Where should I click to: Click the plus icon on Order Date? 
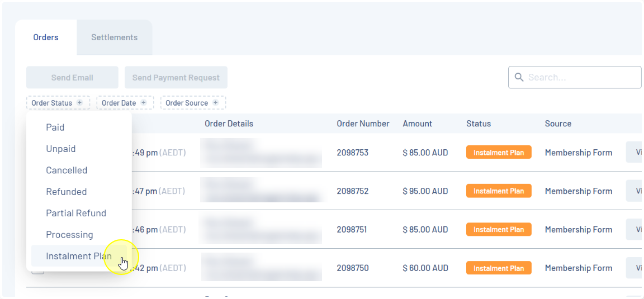coord(144,103)
